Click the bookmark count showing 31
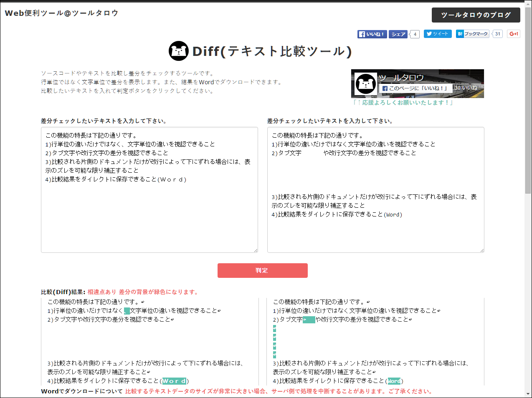 tap(497, 34)
